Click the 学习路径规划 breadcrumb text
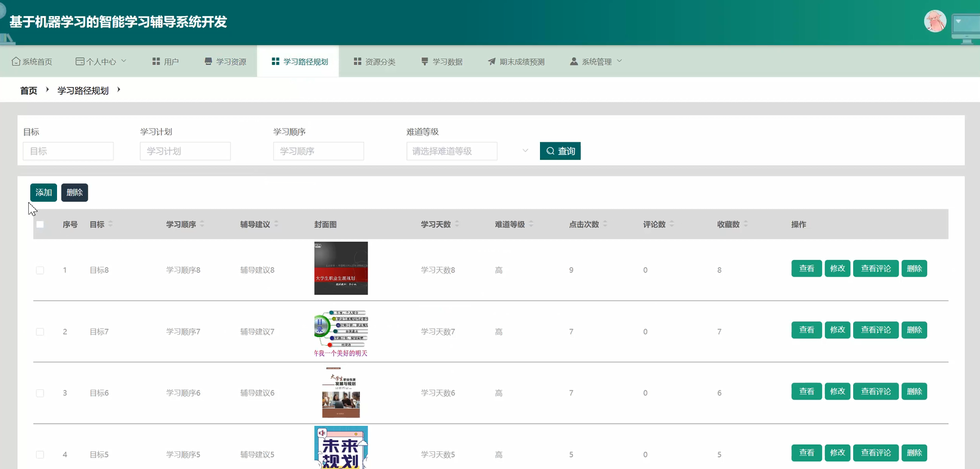 coord(83,90)
